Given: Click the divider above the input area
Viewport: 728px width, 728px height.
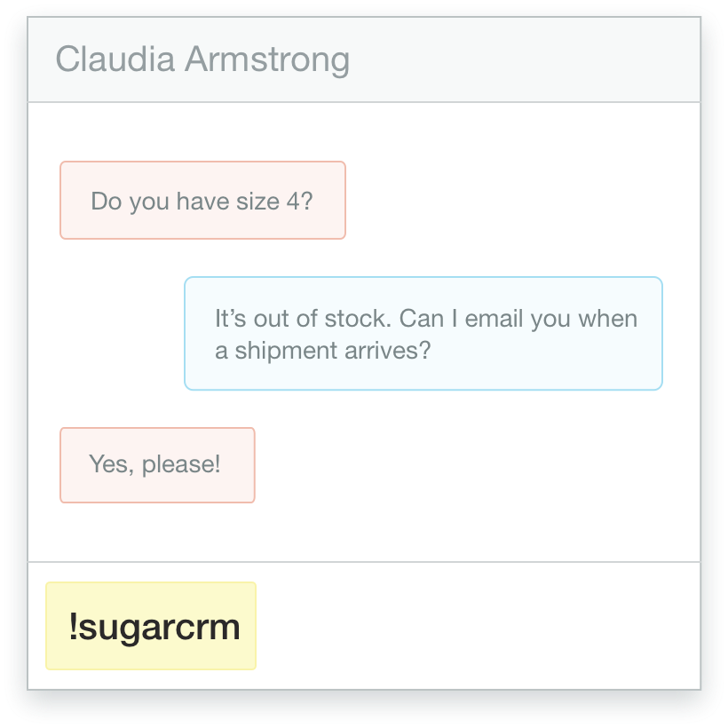Looking at the screenshot, I should pos(364,560).
